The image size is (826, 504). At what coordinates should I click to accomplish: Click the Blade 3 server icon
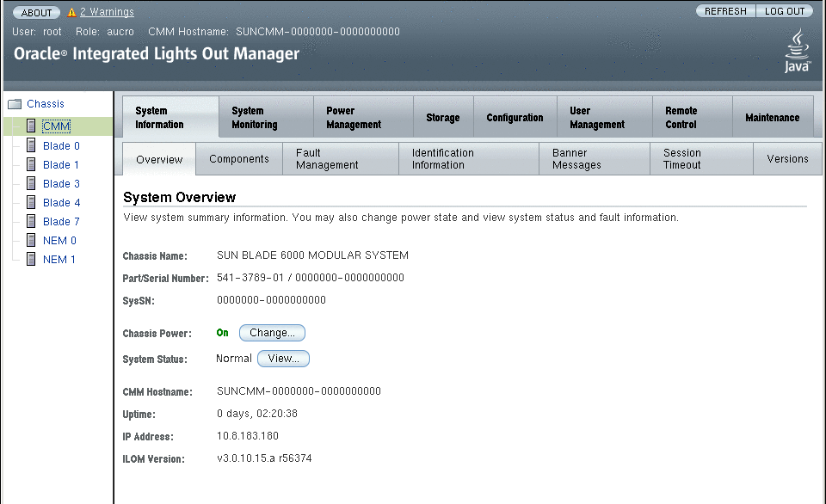click(31, 183)
